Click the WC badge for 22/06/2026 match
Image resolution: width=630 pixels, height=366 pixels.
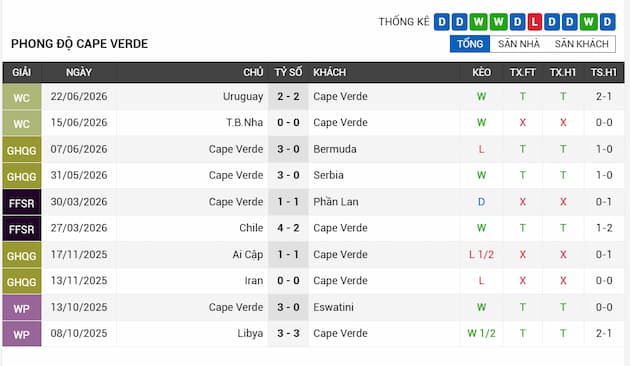(22, 97)
